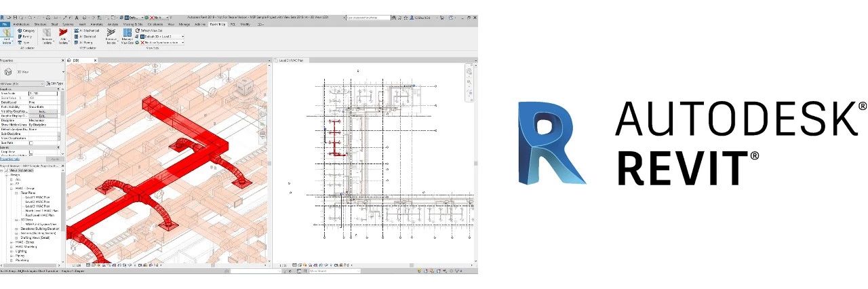Screen dimensions: 868x289
Task: Click the red Hide Isolate ribbon button
Action: 64,38
